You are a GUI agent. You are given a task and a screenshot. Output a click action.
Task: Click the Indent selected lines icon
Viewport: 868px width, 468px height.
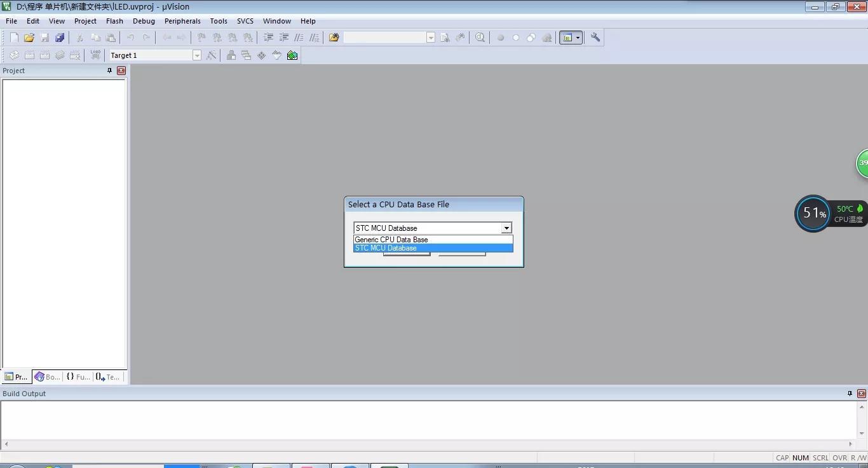click(x=268, y=38)
